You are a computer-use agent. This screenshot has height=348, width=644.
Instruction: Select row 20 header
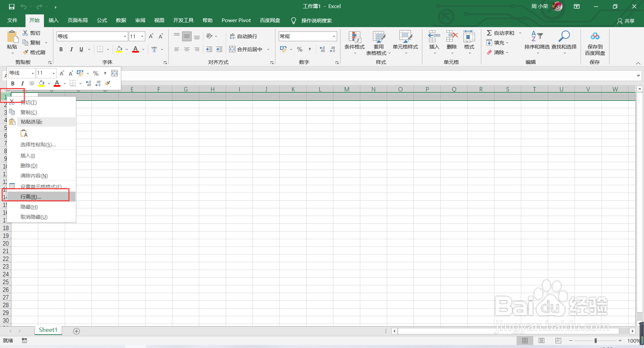(x=6, y=243)
